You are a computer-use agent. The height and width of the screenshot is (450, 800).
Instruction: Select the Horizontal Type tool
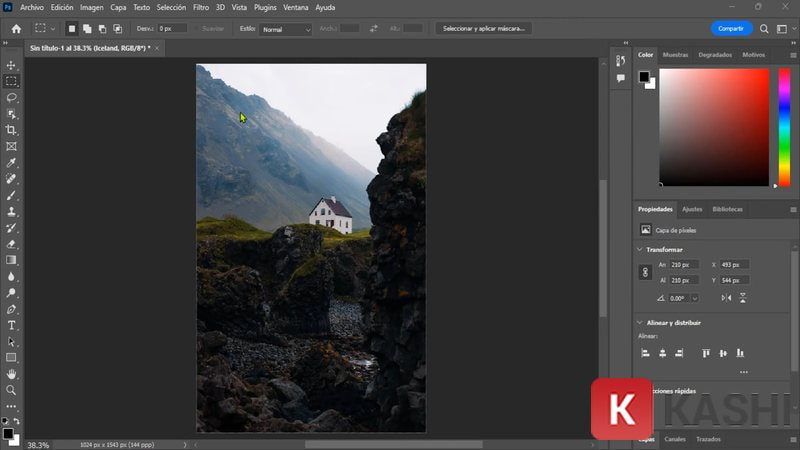pyautogui.click(x=11, y=326)
